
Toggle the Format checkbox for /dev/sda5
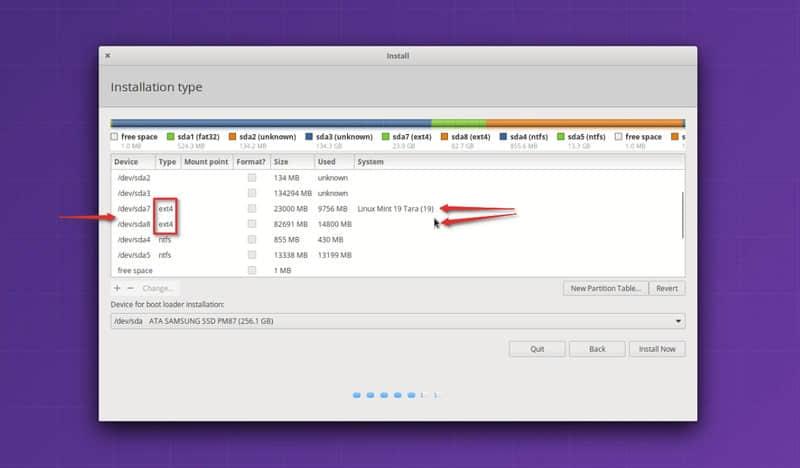point(252,255)
